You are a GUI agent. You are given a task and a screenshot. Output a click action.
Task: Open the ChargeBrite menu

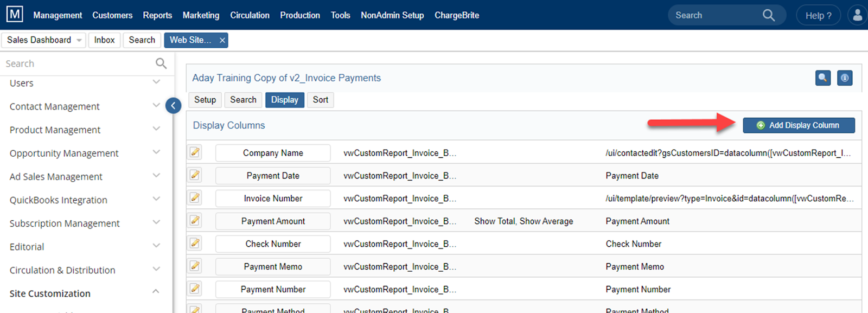coord(457,15)
